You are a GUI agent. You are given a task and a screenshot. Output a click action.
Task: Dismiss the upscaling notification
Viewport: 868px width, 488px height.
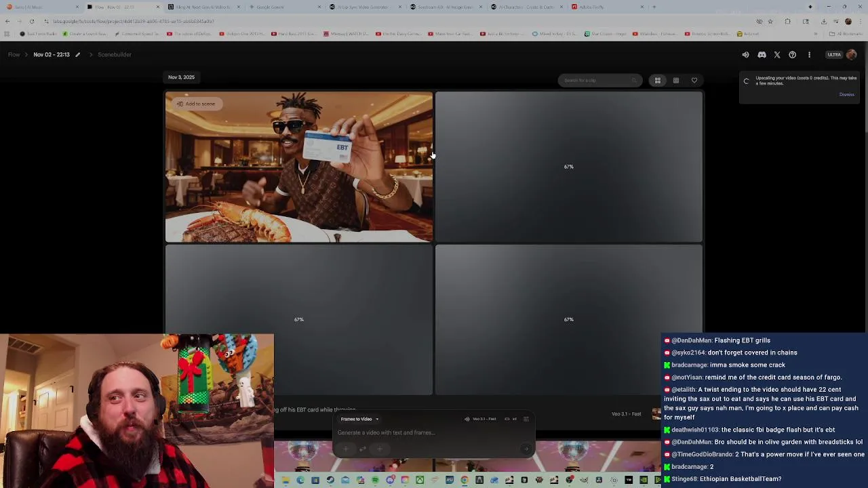click(847, 94)
